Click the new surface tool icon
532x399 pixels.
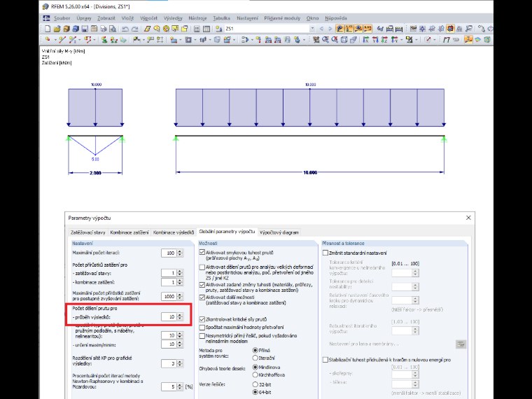coord(174,40)
